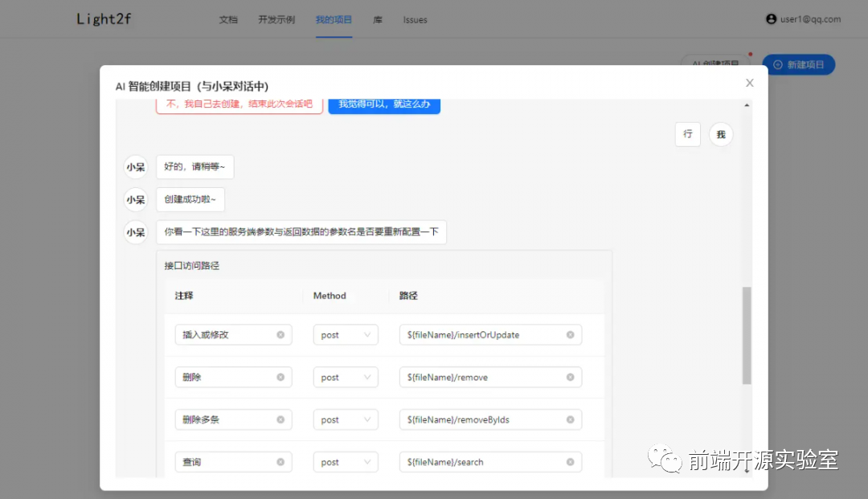Clear the ${fileName}/removeByIds path via its clear icon
The width and height of the screenshot is (868, 499).
click(570, 419)
